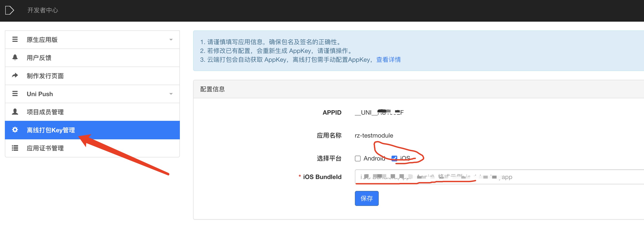Click the person icon beside 项目成员管理
The width and height of the screenshot is (644, 250).
point(15,112)
